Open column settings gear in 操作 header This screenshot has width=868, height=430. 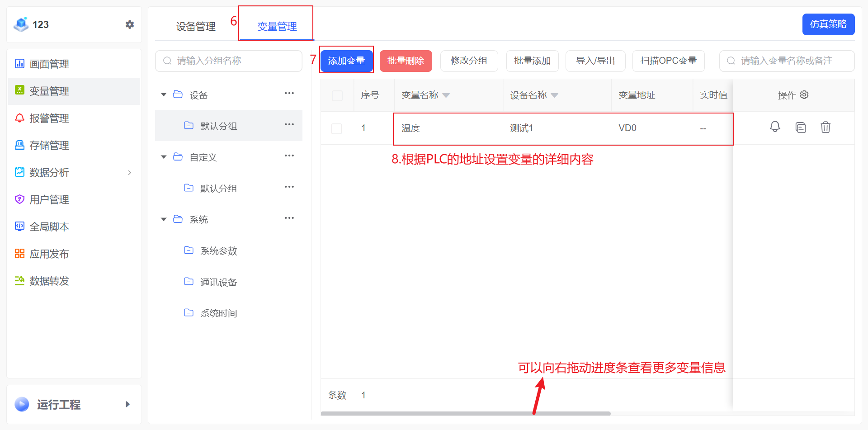click(804, 95)
